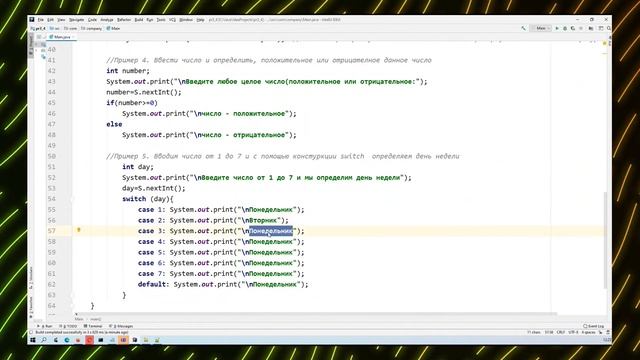This screenshot has height=360, width=640.
Task: Open the Run menu
Action: [x=150, y=20]
